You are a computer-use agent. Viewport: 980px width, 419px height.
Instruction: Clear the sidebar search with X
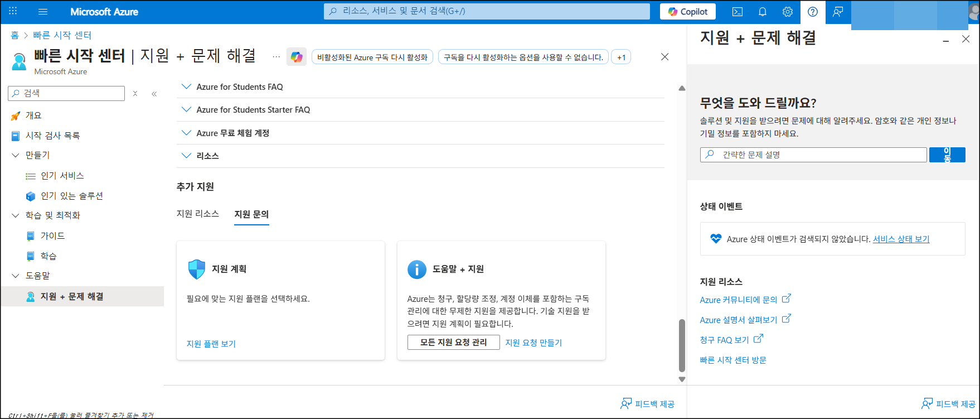point(135,94)
